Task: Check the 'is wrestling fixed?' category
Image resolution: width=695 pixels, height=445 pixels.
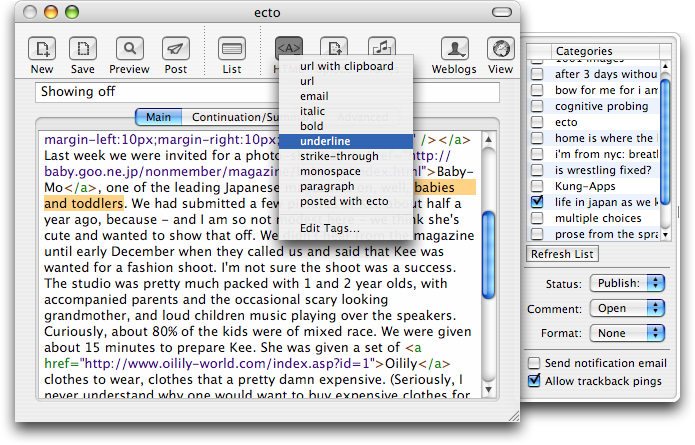Action: [537, 170]
